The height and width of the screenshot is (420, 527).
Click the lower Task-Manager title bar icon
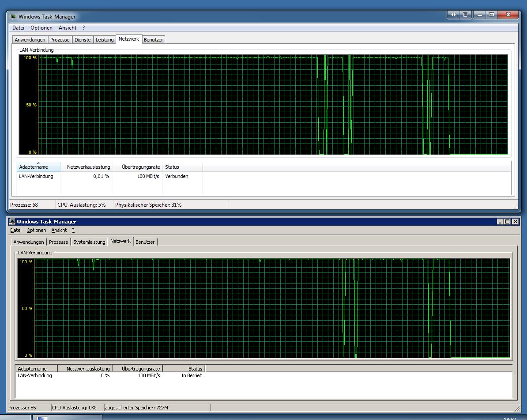(x=12, y=221)
